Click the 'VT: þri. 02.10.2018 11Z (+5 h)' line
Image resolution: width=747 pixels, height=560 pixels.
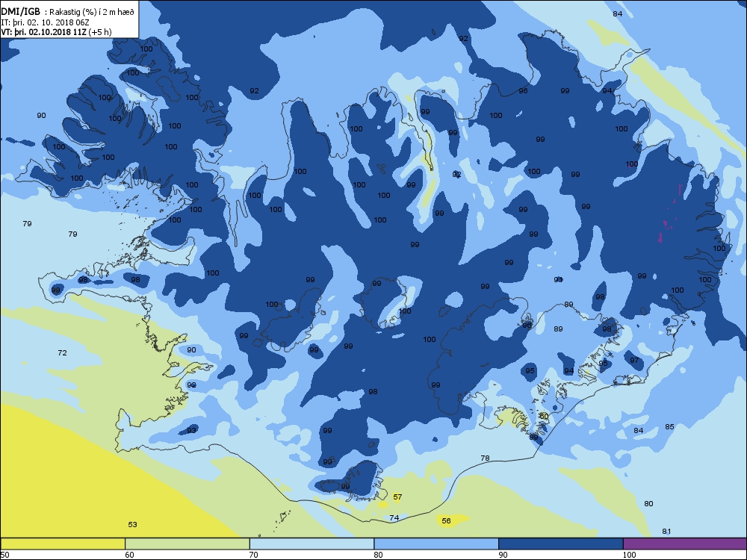pos(56,32)
